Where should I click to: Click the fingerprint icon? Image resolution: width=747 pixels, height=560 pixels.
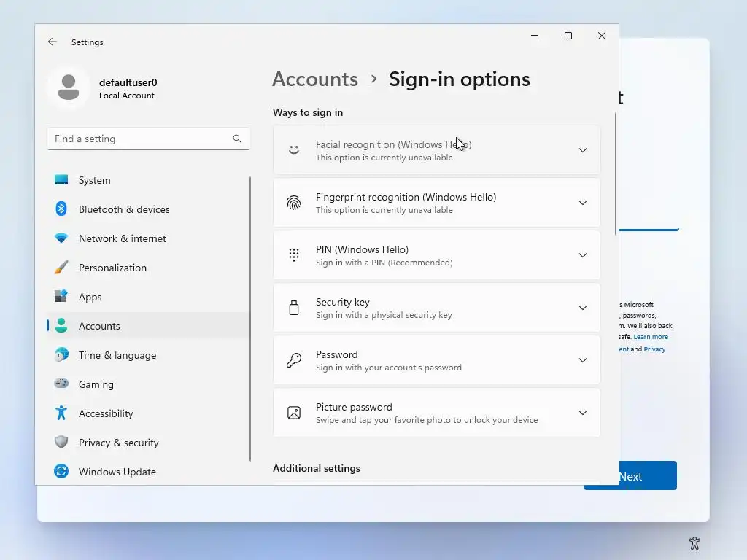coord(294,203)
